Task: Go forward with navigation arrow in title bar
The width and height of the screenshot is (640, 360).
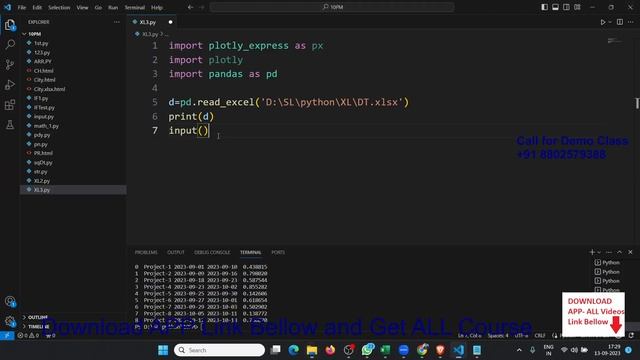Action: point(202,7)
